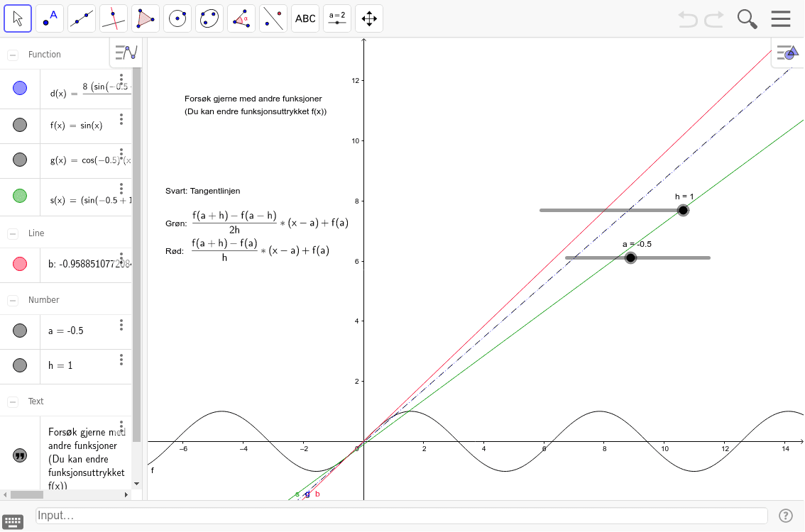
Task: Select the Angle tool
Action: 241,18
